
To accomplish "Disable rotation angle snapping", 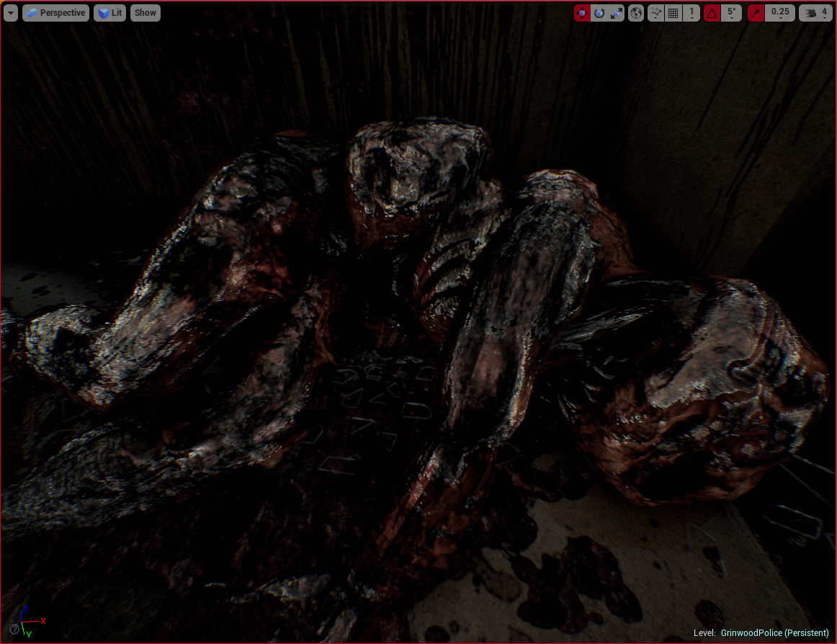I will 712,13.
